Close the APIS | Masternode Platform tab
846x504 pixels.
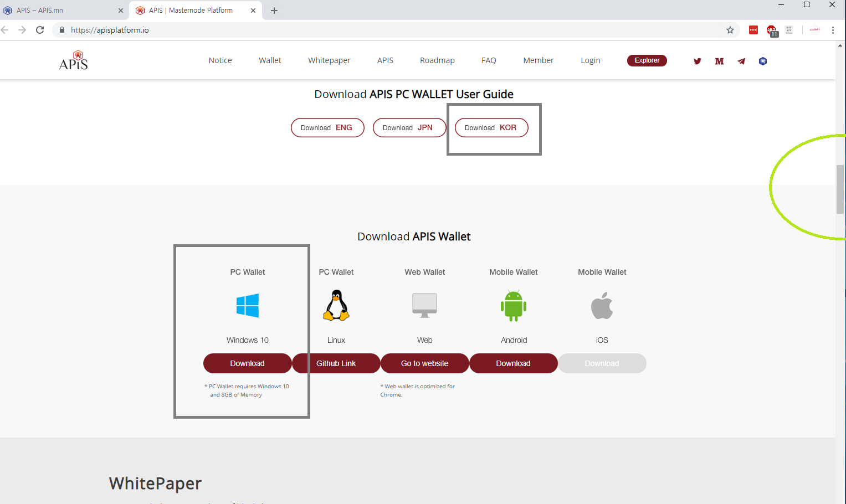(253, 11)
